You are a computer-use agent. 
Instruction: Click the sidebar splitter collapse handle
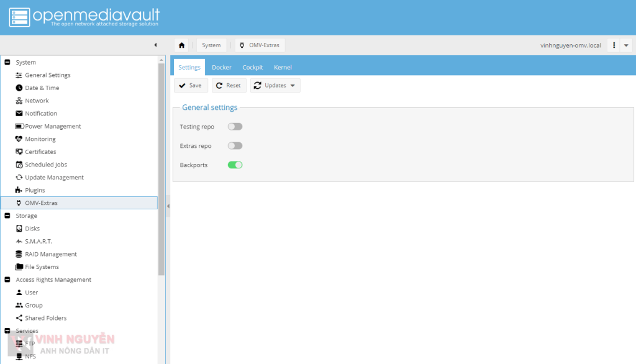[168, 206]
